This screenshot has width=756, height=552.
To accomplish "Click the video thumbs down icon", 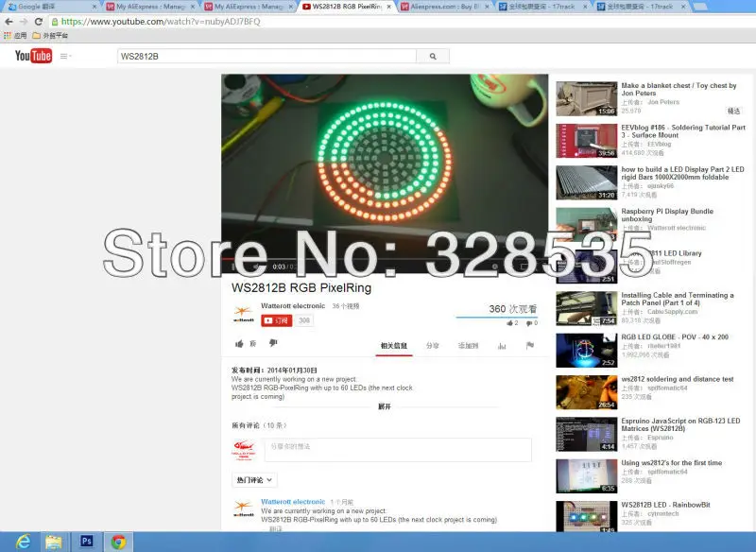I will pos(273,343).
